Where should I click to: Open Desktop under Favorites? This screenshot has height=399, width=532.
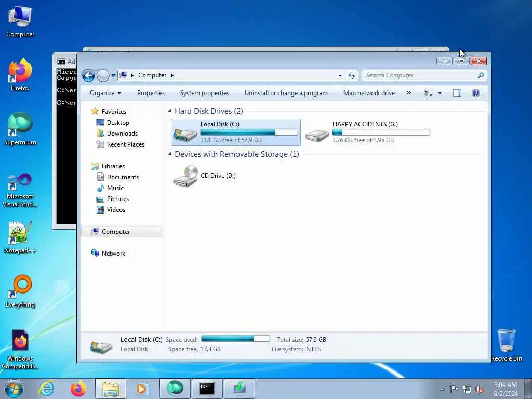point(118,123)
